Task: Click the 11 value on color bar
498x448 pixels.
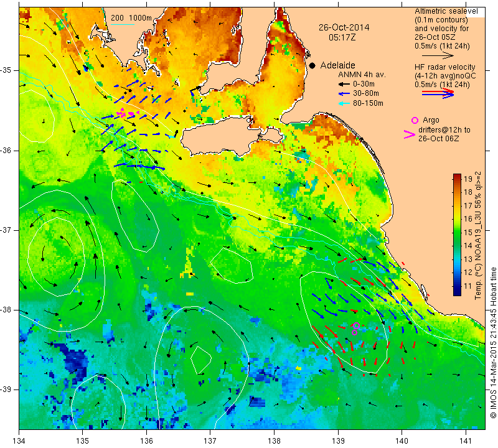Action: tap(468, 286)
